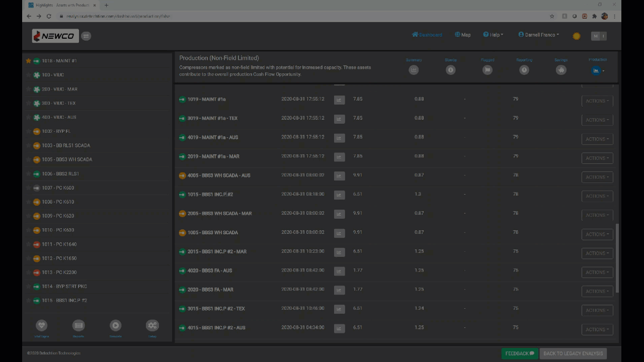
Task: Open asset link 2020 - BBS3 FA - MAR
Action: [210, 290]
